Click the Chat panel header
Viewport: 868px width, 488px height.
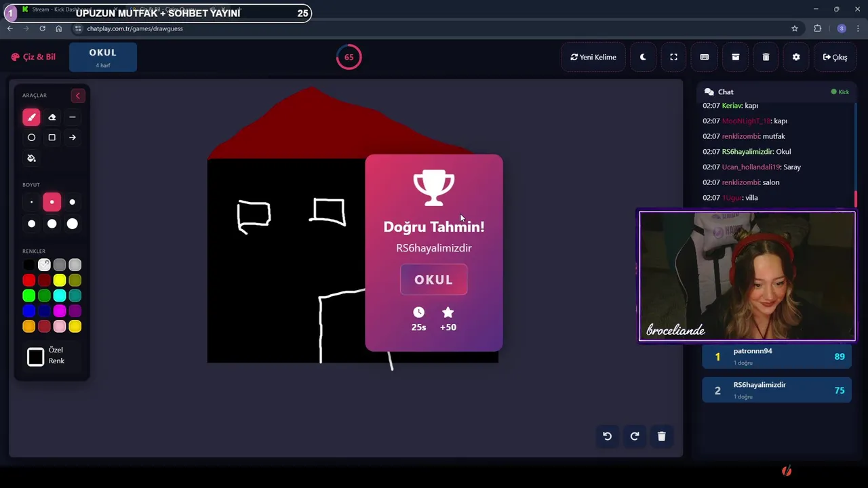[x=776, y=91]
